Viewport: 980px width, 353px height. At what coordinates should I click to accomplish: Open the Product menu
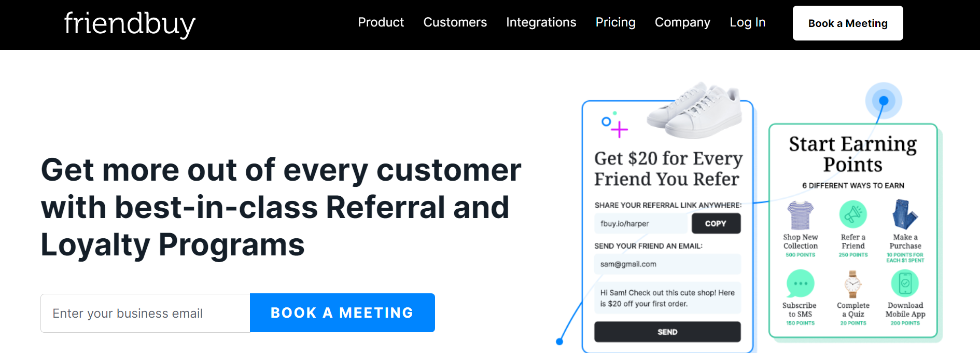(381, 22)
